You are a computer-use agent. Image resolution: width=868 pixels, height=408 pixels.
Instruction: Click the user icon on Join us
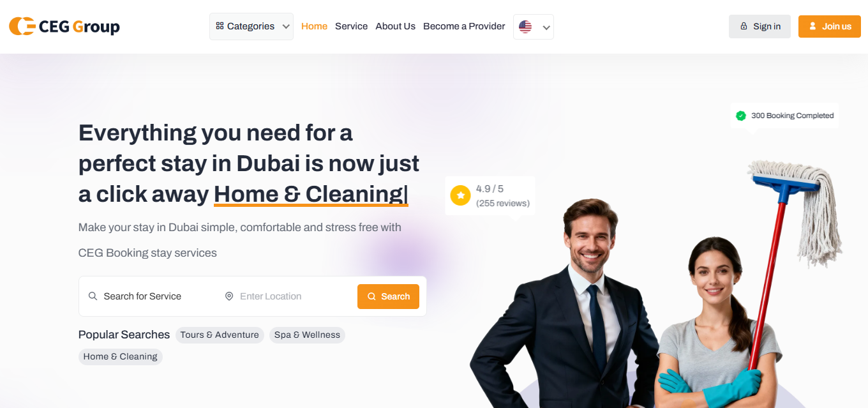coord(812,26)
